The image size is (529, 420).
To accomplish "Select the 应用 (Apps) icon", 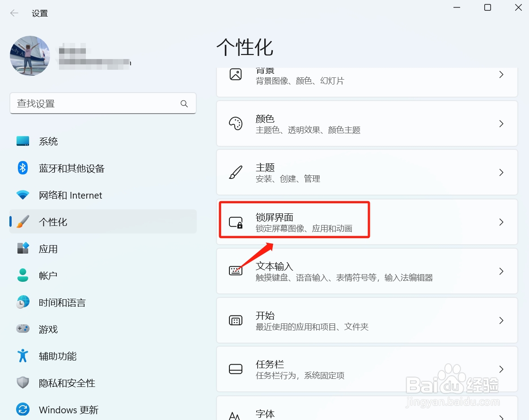I will [23, 249].
